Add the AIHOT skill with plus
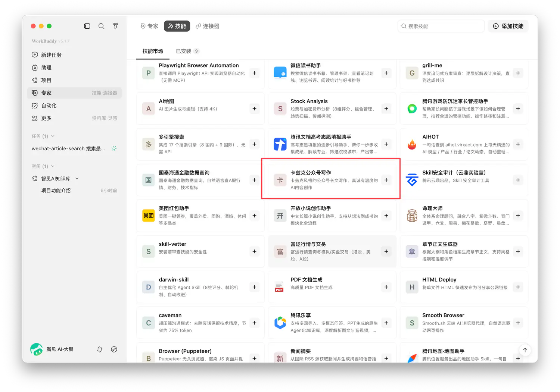Screen dimensions: 560x392 coord(518,144)
